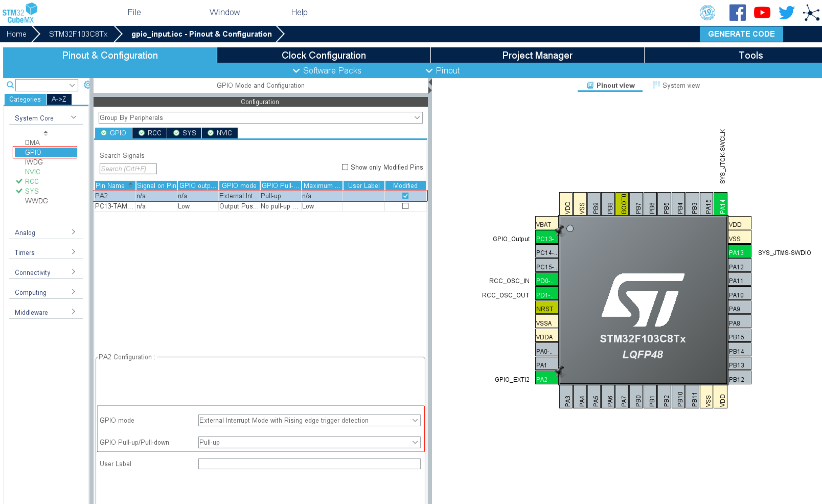Open the Group By Peripherals dropdown
This screenshot has width=822, height=504.
(260, 118)
